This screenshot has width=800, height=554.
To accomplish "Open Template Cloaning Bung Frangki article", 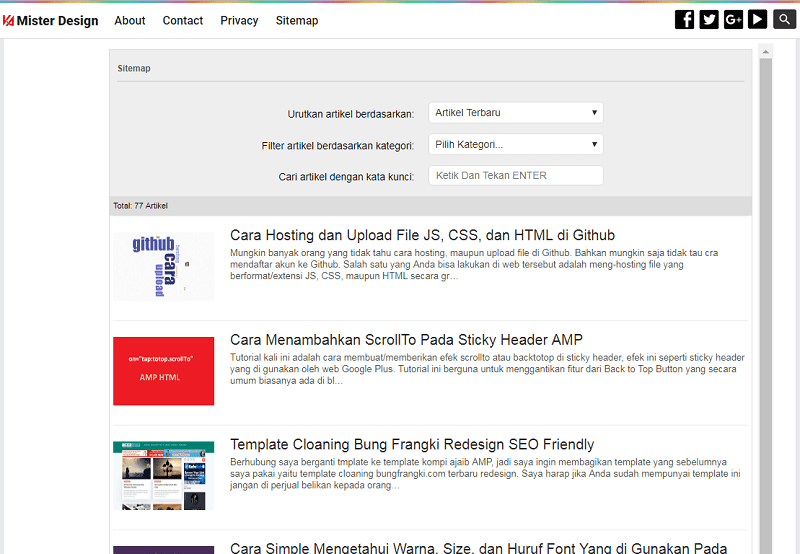I will coord(412,444).
